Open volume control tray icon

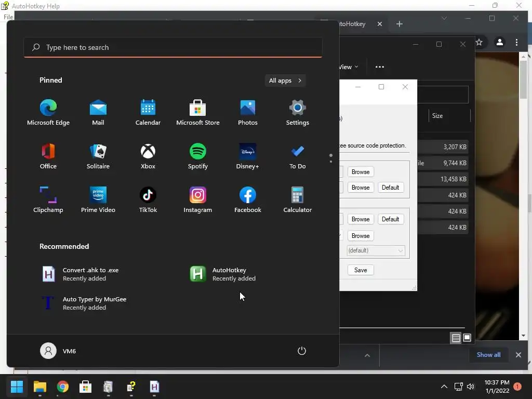point(470,387)
